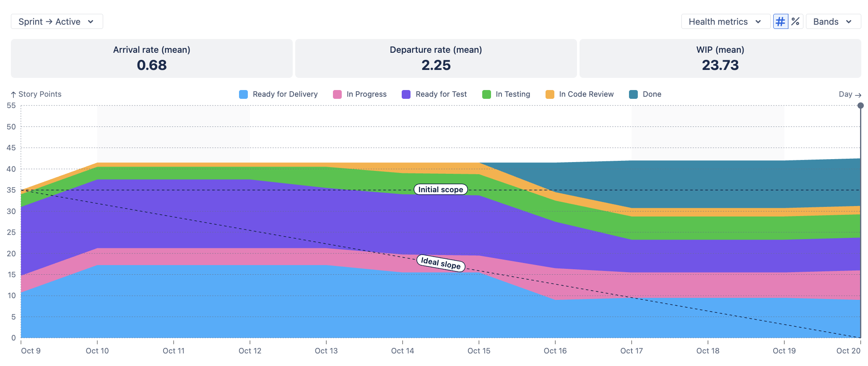868x366 pixels.
Task: Open the Sprint → Active dropdown
Action: [57, 22]
